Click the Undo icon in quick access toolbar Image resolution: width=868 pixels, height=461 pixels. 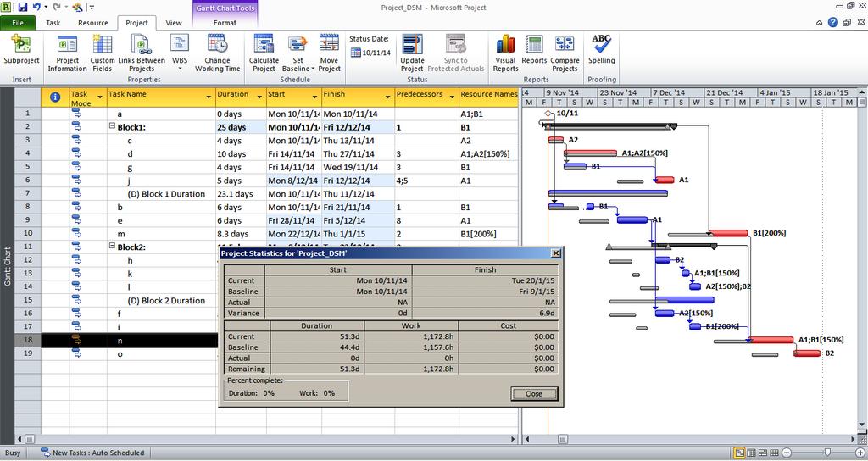tap(36, 7)
